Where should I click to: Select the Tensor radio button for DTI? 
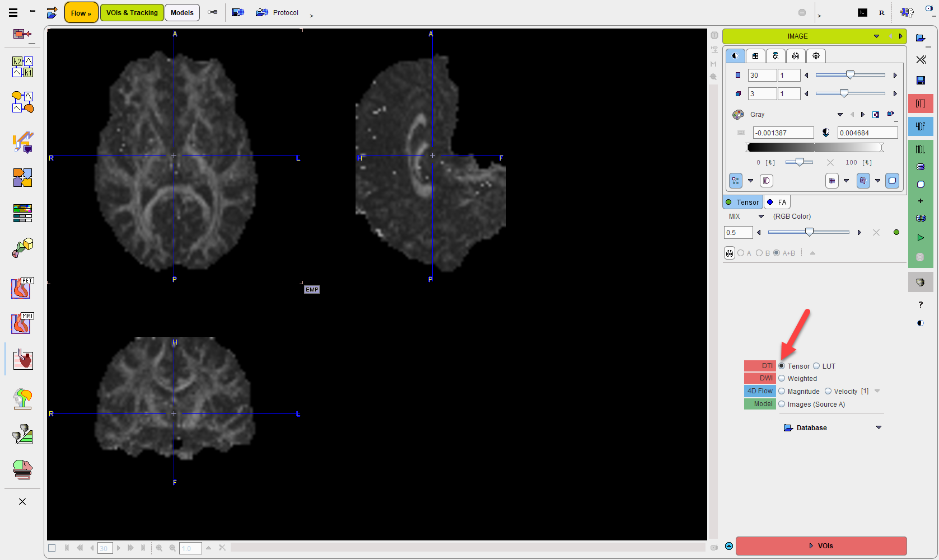click(782, 366)
